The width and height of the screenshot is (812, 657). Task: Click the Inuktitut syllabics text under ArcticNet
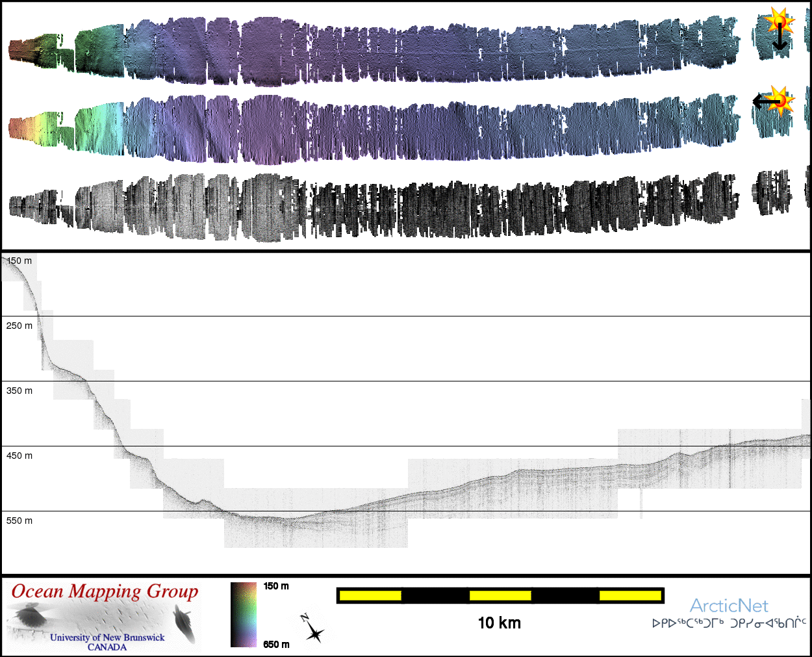pyautogui.click(x=729, y=623)
